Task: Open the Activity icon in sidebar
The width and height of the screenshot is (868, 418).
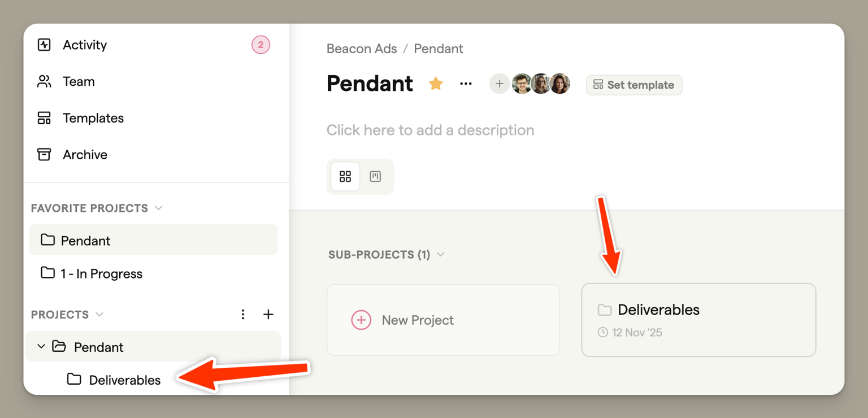Action: tap(44, 45)
